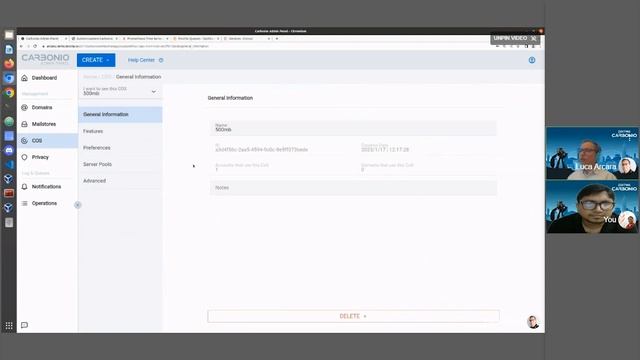
Task: Open Notifications bell in sidebar
Action: 24,187
